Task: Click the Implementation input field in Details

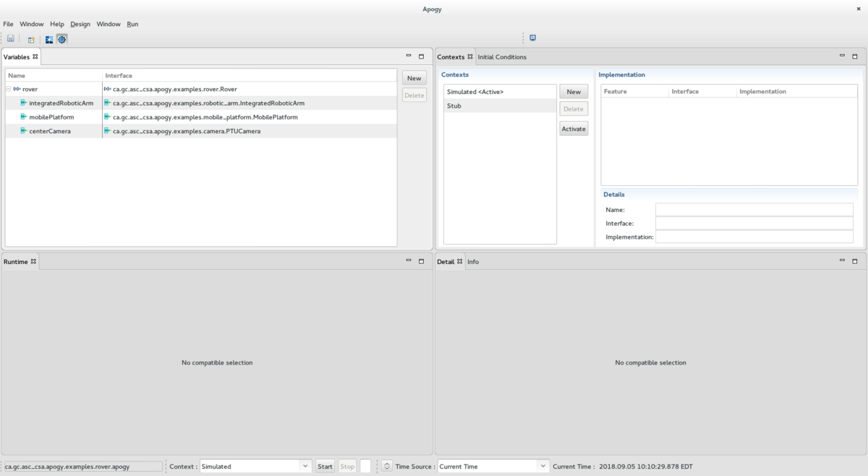Action: (754, 237)
